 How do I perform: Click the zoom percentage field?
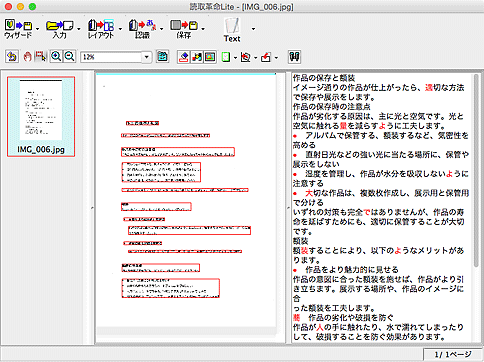point(111,57)
